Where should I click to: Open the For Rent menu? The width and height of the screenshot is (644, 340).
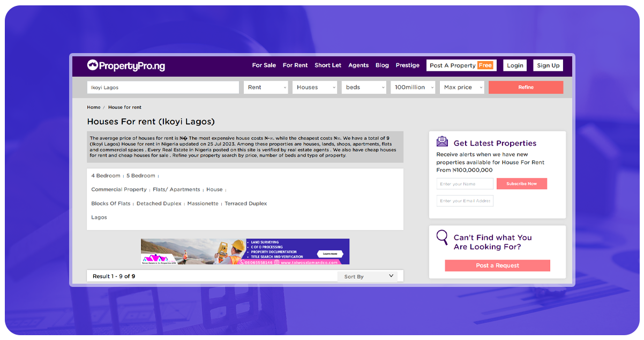pyautogui.click(x=295, y=65)
